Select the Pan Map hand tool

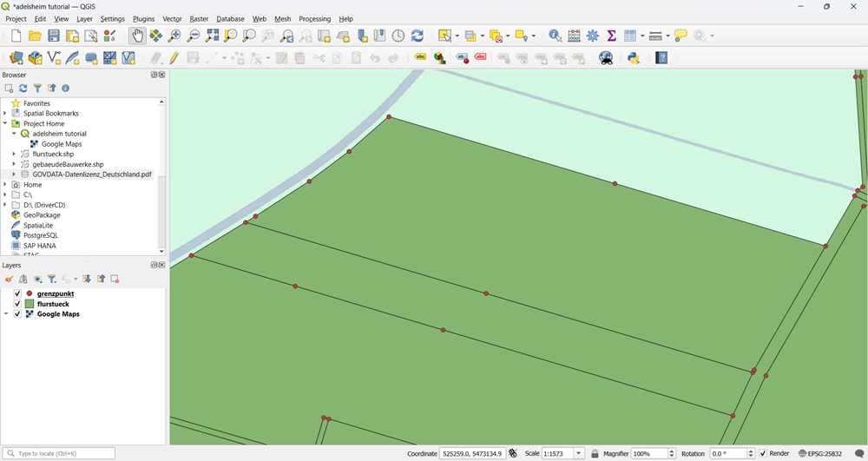click(x=137, y=36)
